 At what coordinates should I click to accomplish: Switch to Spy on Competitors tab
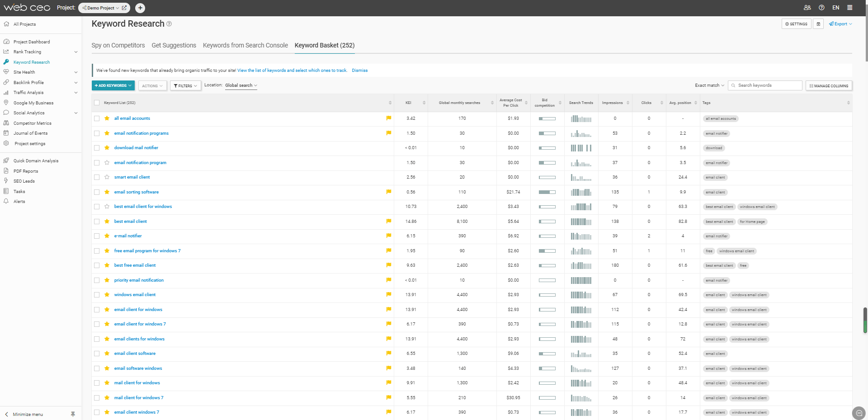pos(118,45)
